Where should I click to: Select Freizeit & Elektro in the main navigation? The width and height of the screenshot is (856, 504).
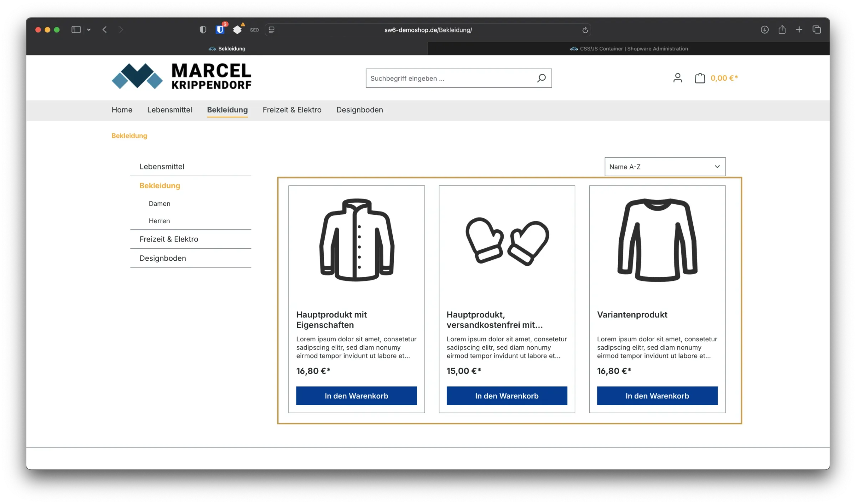292,110
